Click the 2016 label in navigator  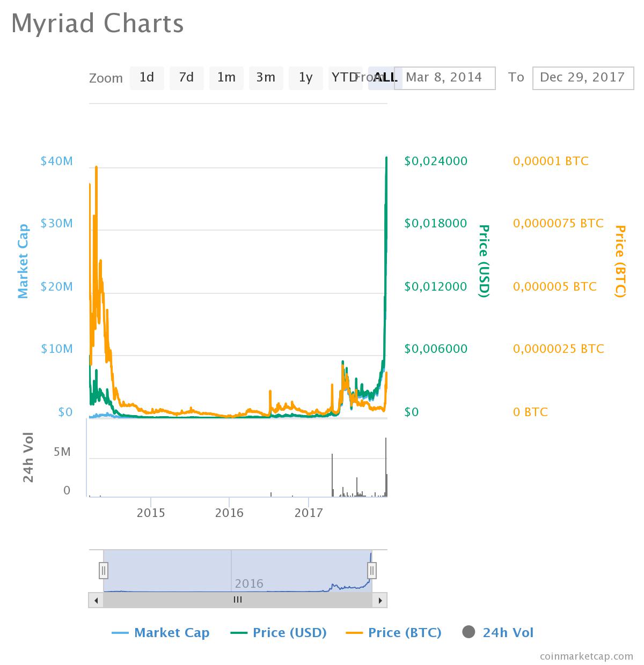coord(249,583)
